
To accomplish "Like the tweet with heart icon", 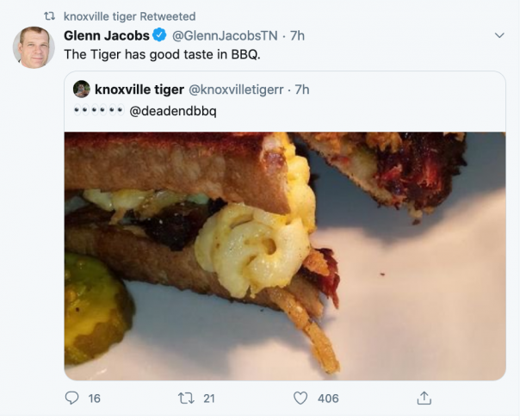I will pos(300,398).
